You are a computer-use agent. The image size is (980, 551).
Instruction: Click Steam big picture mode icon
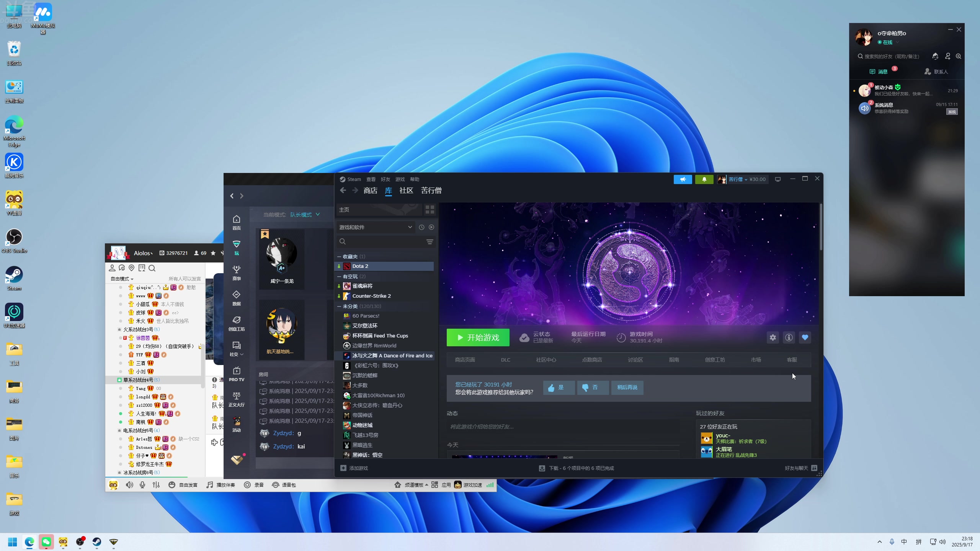[x=778, y=179]
